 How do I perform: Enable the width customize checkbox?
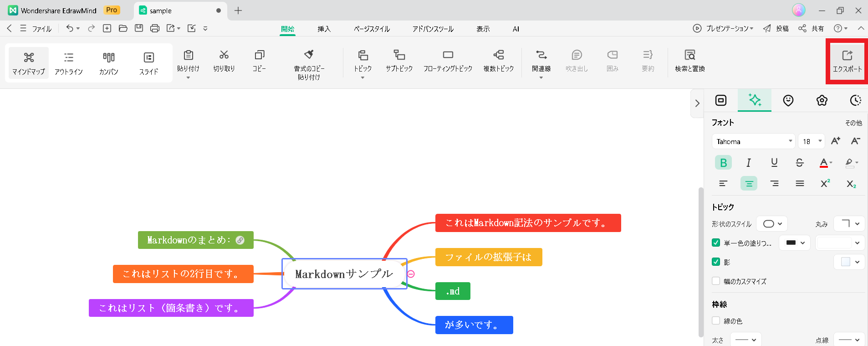click(x=716, y=281)
